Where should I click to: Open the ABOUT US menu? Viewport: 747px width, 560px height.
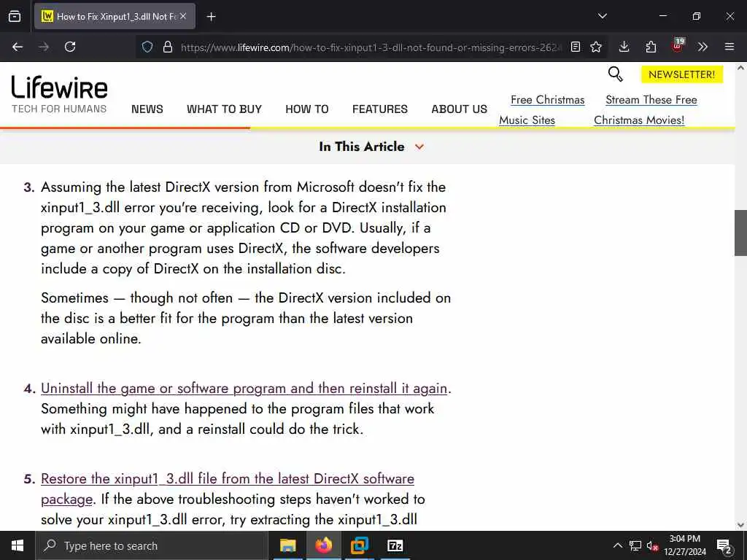pos(460,109)
